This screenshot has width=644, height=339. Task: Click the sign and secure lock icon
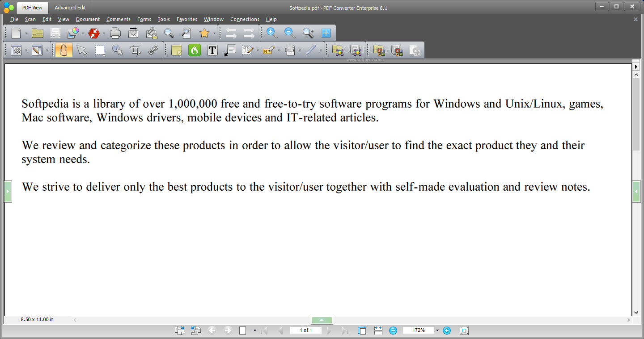[x=151, y=33]
